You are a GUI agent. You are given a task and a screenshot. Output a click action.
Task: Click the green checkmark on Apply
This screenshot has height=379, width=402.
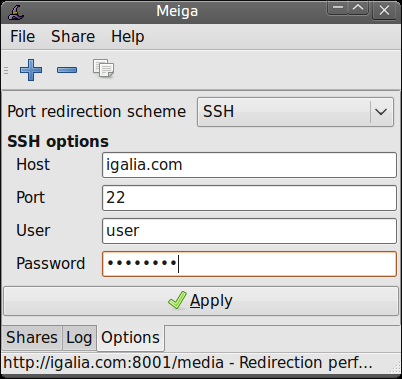[x=177, y=300]
